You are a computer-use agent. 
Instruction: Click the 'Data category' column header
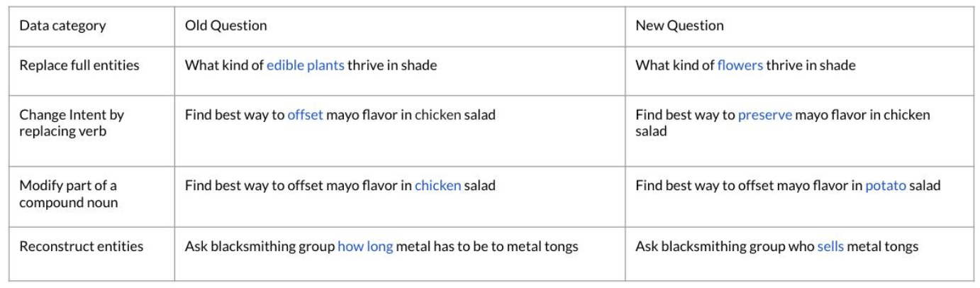click(x=62, y=26)
